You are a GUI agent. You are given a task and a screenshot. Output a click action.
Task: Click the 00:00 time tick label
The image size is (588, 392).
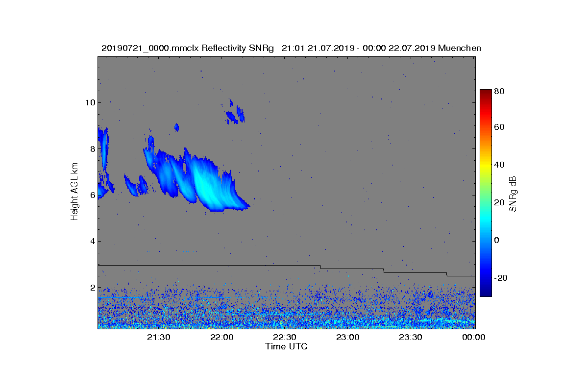(473, 338)
